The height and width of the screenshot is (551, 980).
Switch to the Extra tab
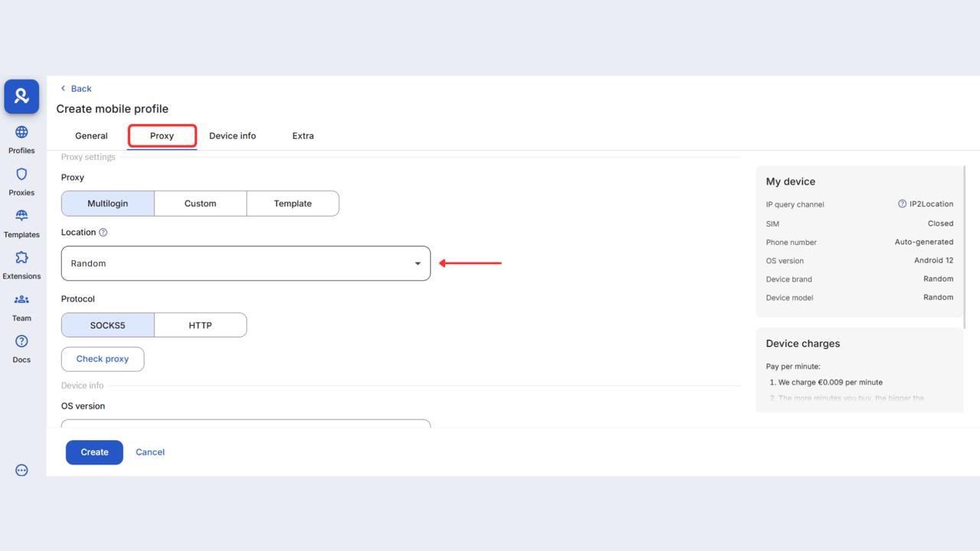pos(302,135)
